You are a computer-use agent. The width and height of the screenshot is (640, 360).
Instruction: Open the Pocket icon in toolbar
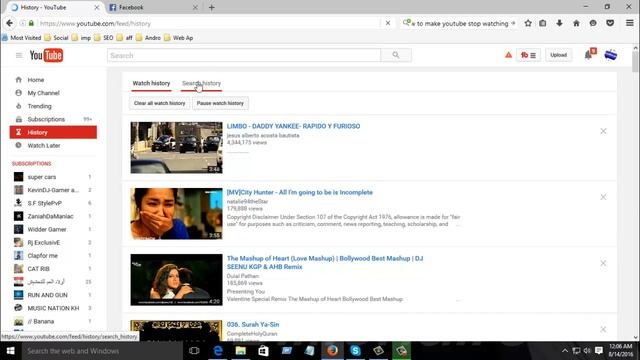(x=610, y=23)
